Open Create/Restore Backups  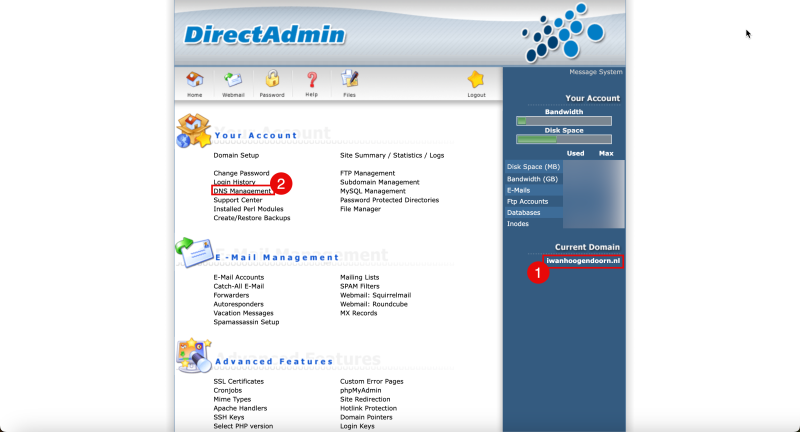252,218
